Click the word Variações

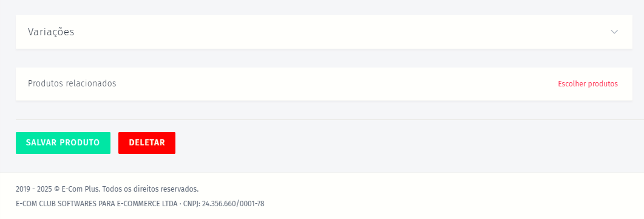coord(51,32)
